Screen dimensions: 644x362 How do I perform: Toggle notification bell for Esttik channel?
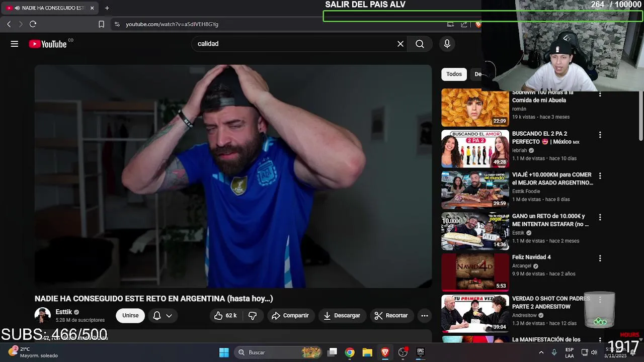157,315
